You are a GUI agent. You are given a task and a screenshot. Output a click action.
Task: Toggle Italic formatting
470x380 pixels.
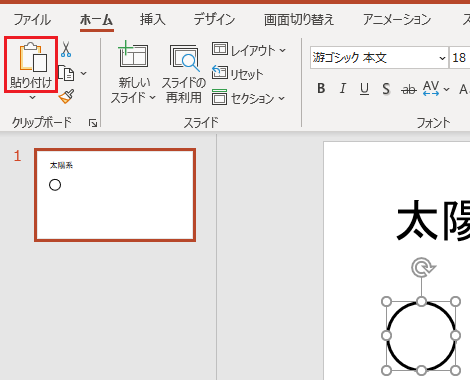[342, 89]
